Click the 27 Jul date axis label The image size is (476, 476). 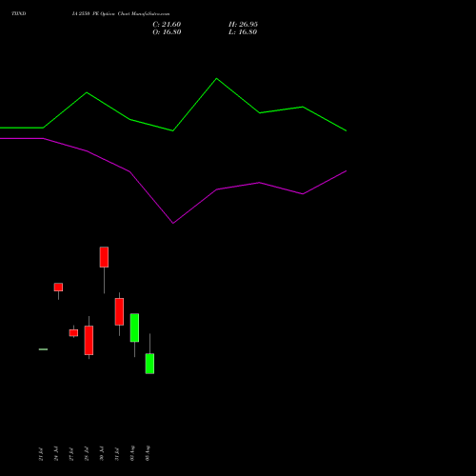71,454
